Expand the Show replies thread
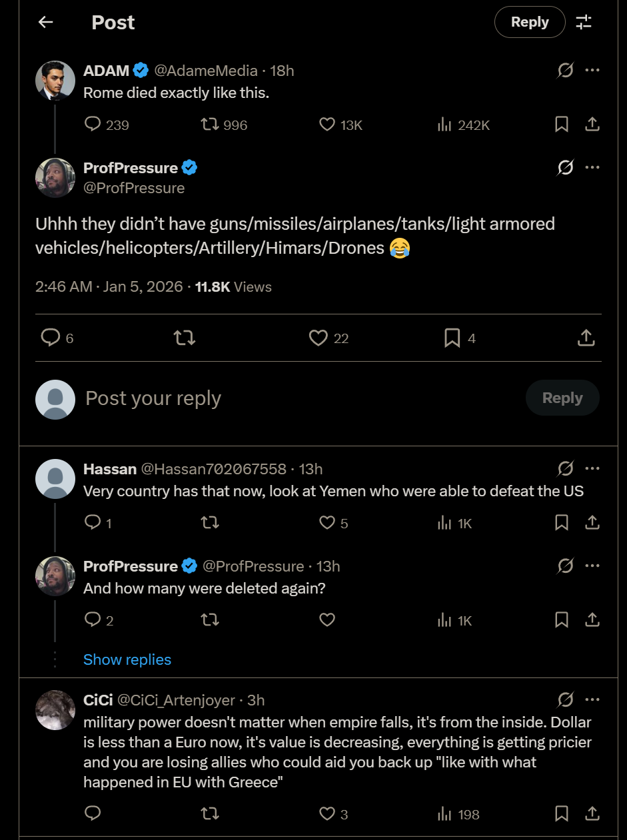 [x=127, y=659]
